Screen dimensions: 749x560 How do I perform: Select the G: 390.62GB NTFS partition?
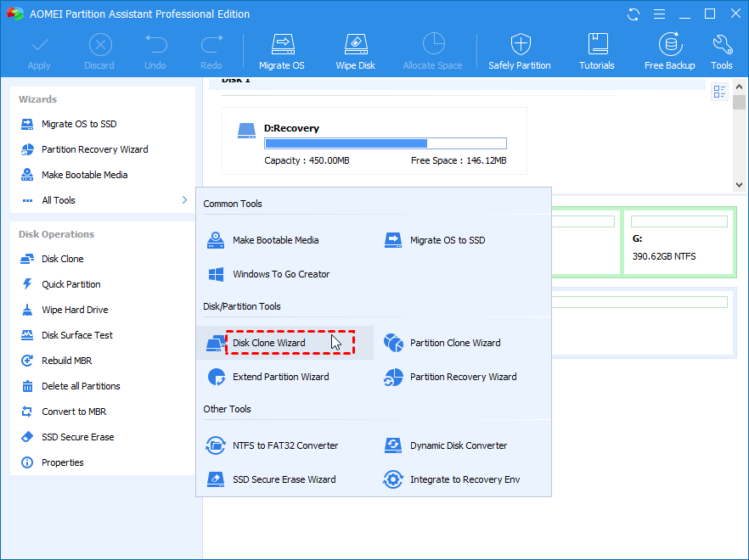(x=679, y=243)
